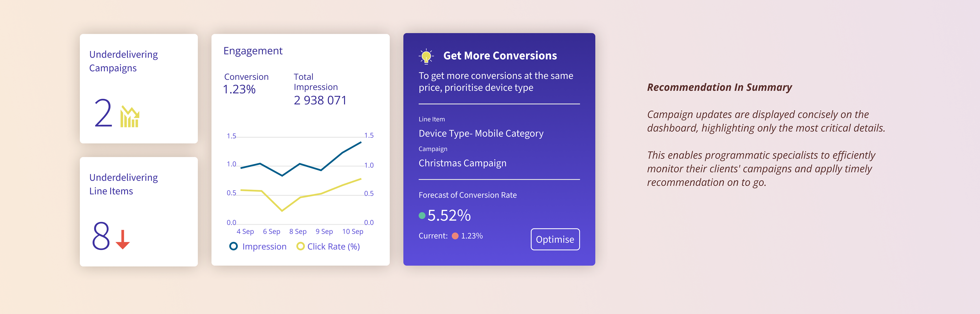Click the Engagement card title
980x314 pixels.
253,51
